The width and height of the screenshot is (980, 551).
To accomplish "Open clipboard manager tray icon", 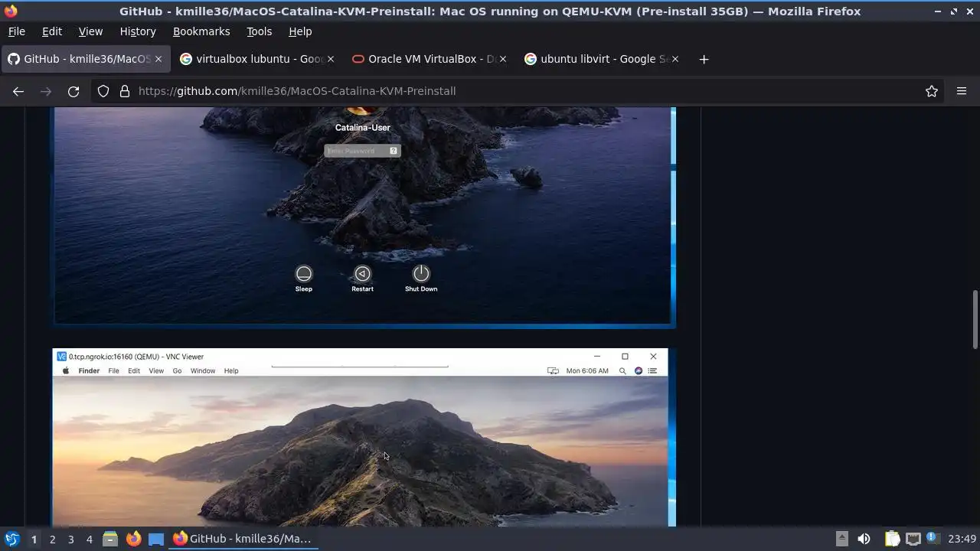I will click(x=892, y=539).
